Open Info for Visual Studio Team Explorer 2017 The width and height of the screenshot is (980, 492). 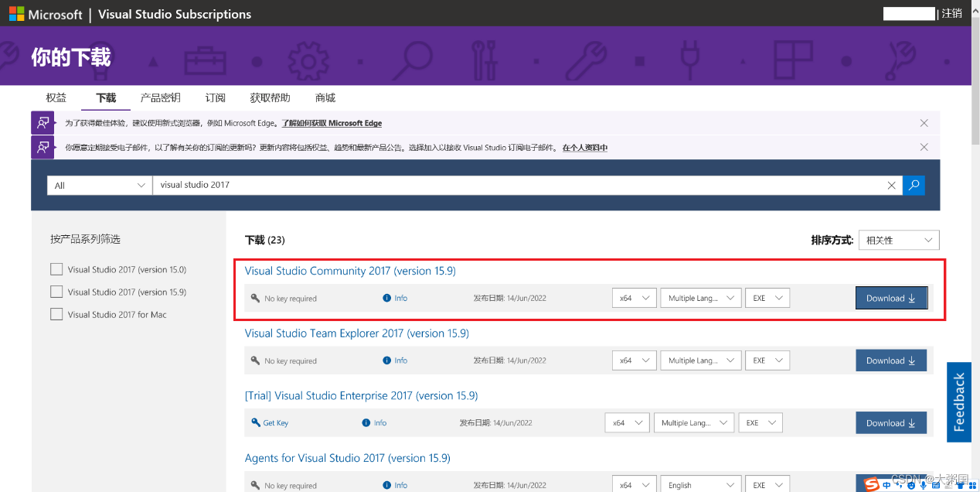coord(395,360)
